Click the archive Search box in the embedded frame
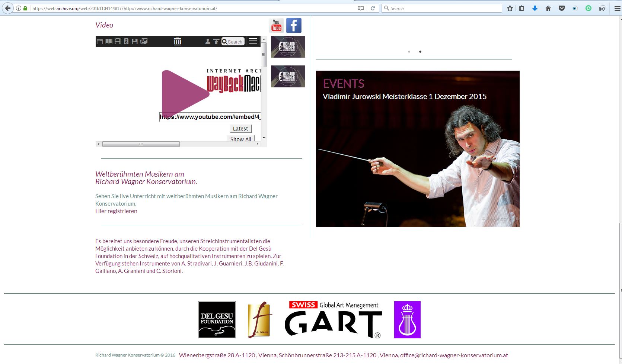Image resolution: width=622 pixels, height=364 pixels. point(233,42)
